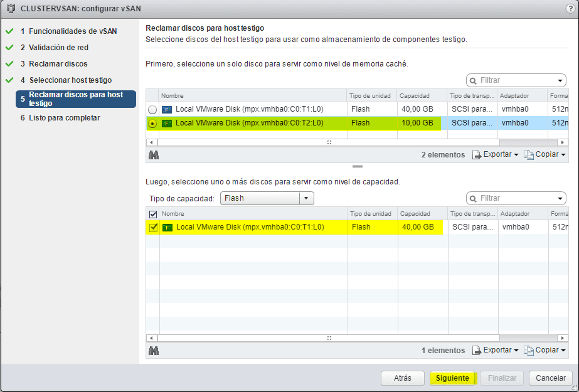The height and width of the screenshot is (392, 579).
Task: Click the magnifier icon in the upper Filtrar box
Action: click(472, 80)
